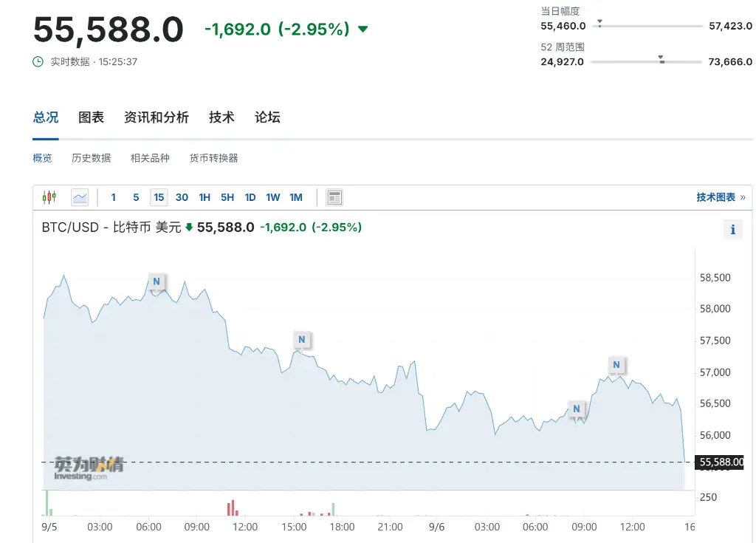Image resolution: width=756 pixels, height=543 pixels.
Task: Click the 1M monthly interval option
Action: [x=296, y=197]
